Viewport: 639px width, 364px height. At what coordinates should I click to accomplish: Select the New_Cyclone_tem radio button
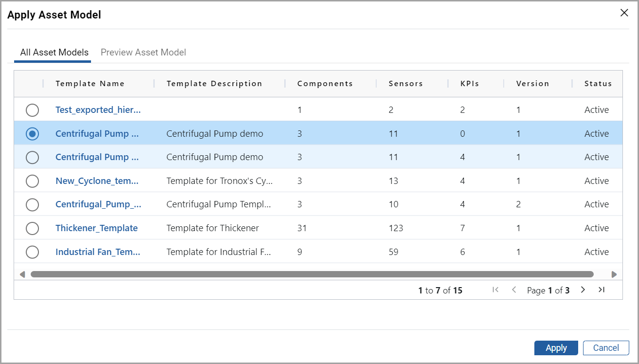pyautogui.click(x=32, y=181)
